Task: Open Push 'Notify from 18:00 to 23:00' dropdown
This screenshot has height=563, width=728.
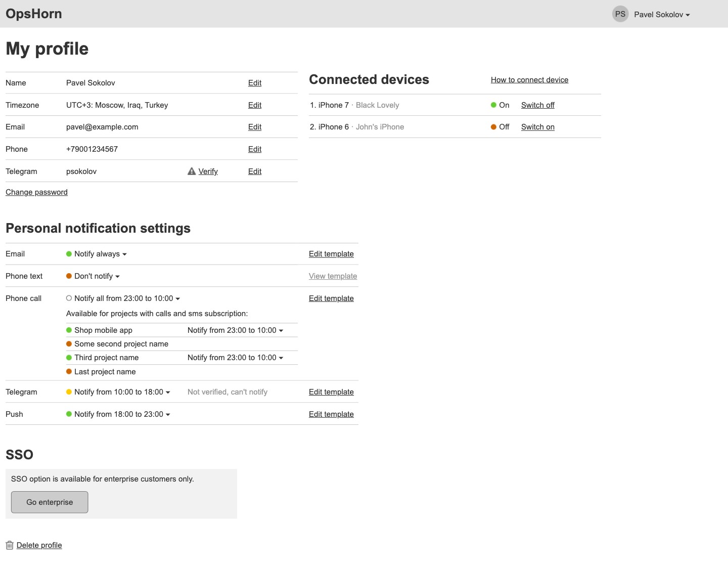Action: tap(122, 414)
